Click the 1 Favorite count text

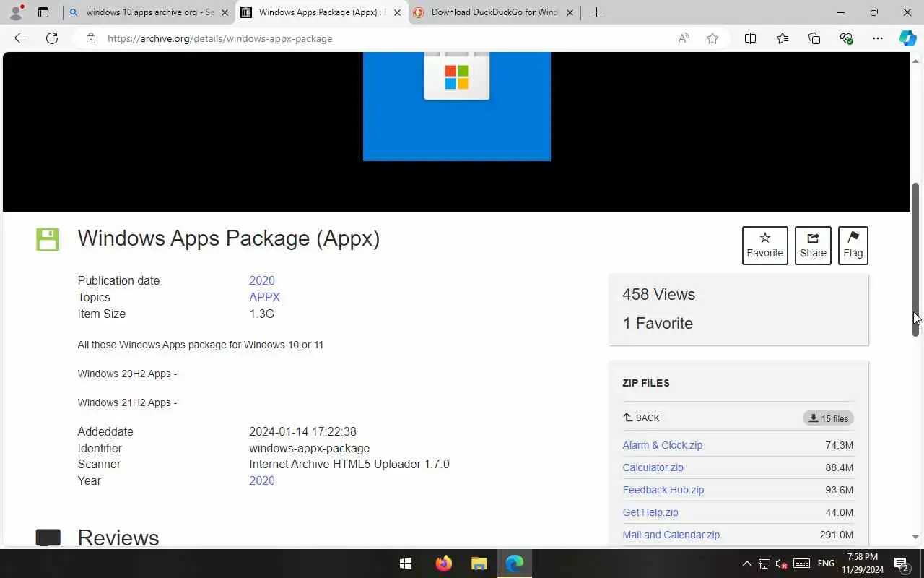pyautogui.click(x=658, y=323)
